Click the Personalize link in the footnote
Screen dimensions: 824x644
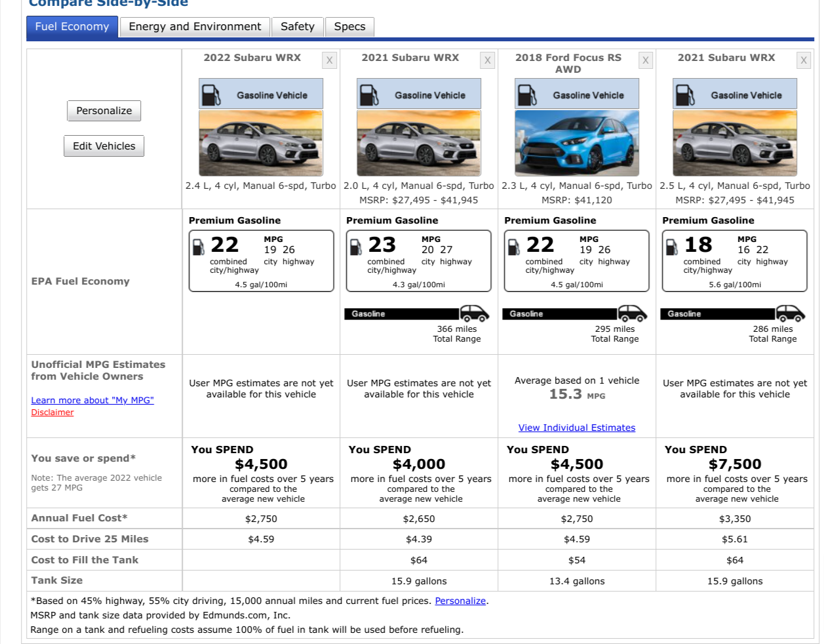(x=460, y=601)
